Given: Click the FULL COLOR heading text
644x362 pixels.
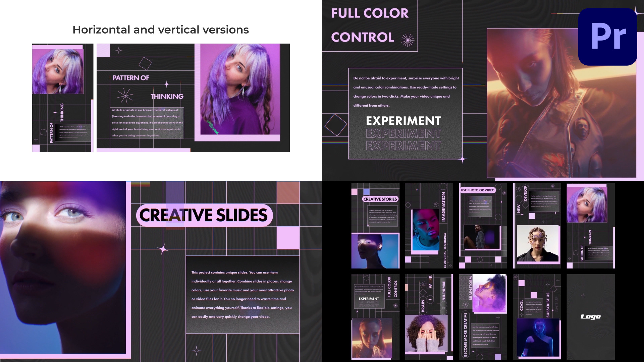Looking at the screenshot, I should [370, 13].
